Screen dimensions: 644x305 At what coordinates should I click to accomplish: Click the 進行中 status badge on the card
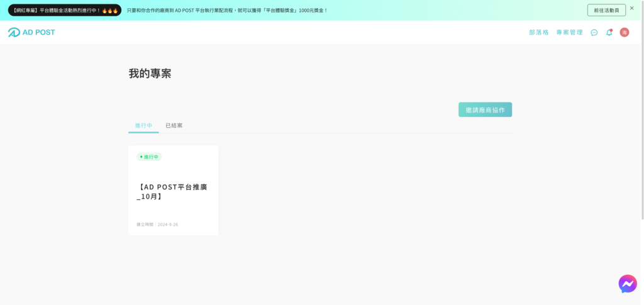click(149, 157)
